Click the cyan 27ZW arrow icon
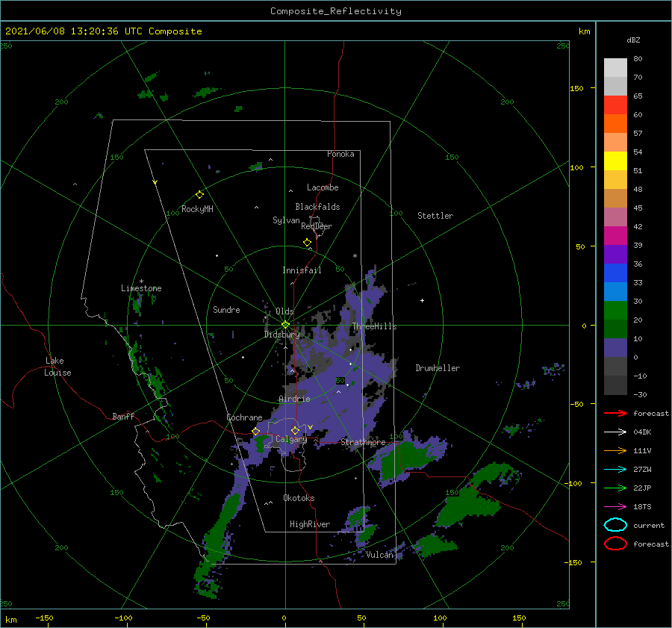Image resolution: width=672 pixels, height=628 pixels. click(615, 470)
